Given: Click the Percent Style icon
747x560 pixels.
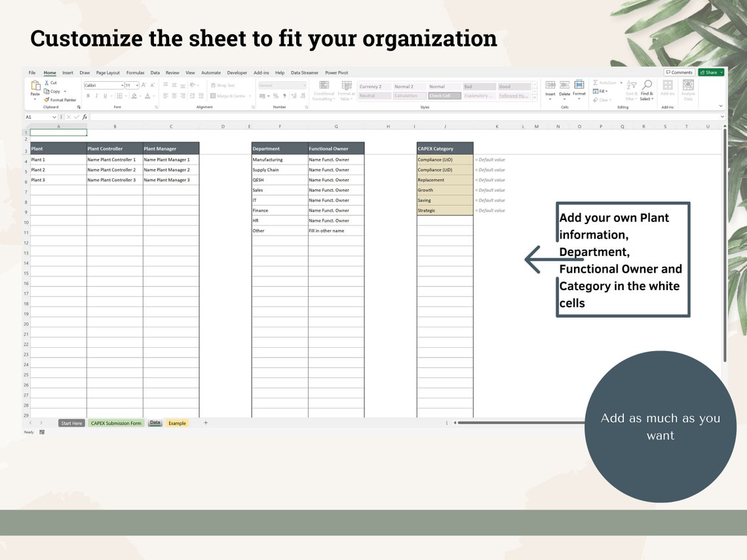Looking at the screenshot, I should click(x=276, y=96).
